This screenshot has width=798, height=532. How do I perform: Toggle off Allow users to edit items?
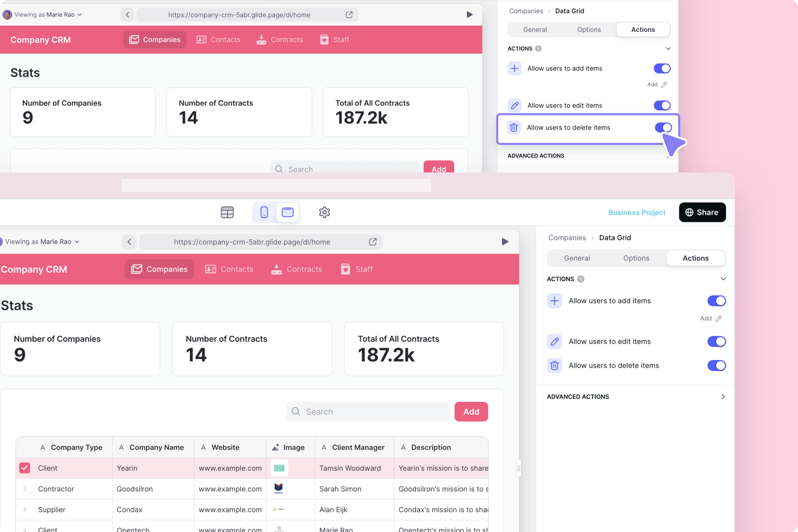716,342
